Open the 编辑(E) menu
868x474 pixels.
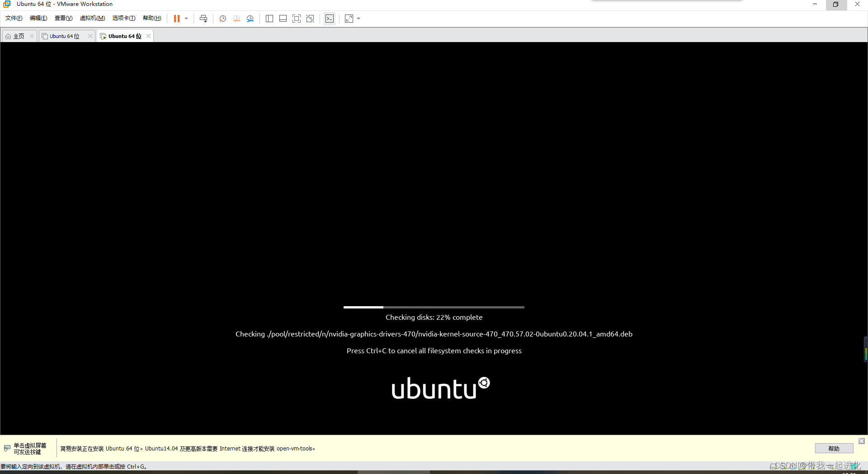[x=38, y=18]
